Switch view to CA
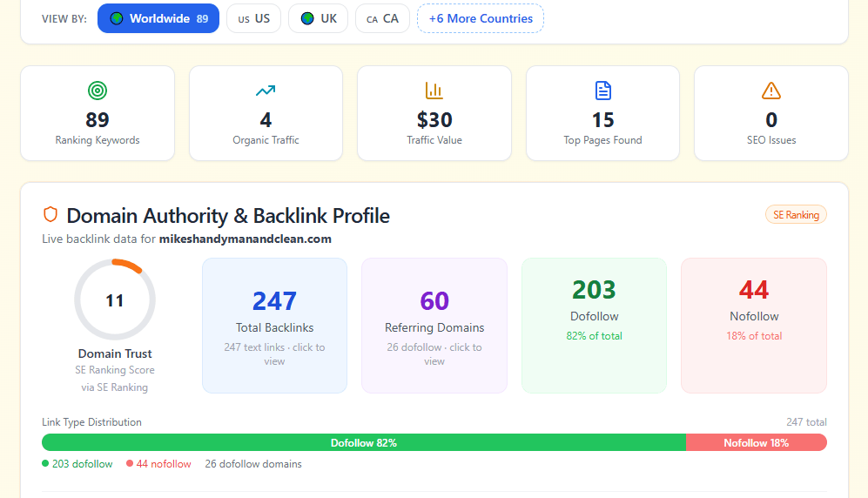 382,18
